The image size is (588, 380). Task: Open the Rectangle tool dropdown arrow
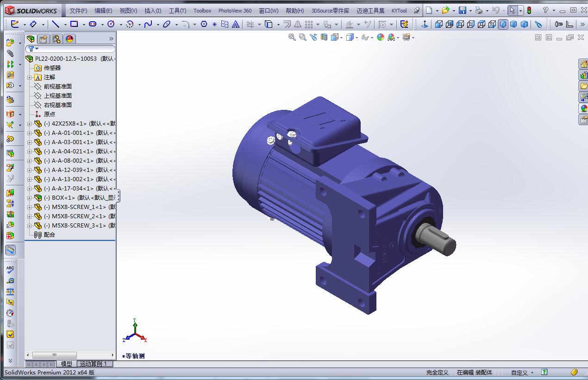coord(84,25)
